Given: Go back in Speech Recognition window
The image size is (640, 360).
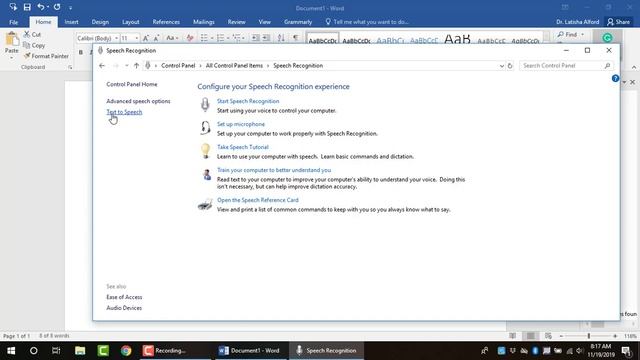Looking at the screenshot, I should pyautogui.click(x=102, y=65).
